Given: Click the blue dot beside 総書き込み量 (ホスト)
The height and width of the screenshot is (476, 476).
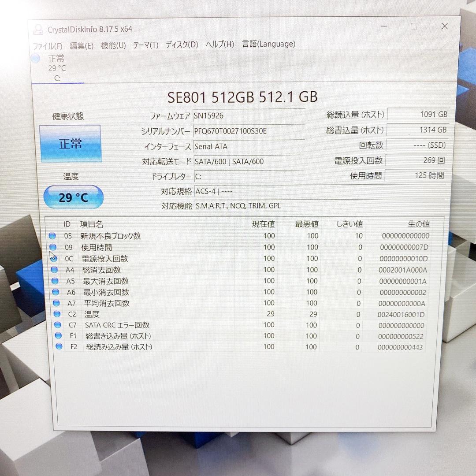Looking at the screenshot, I should point(56,335).
